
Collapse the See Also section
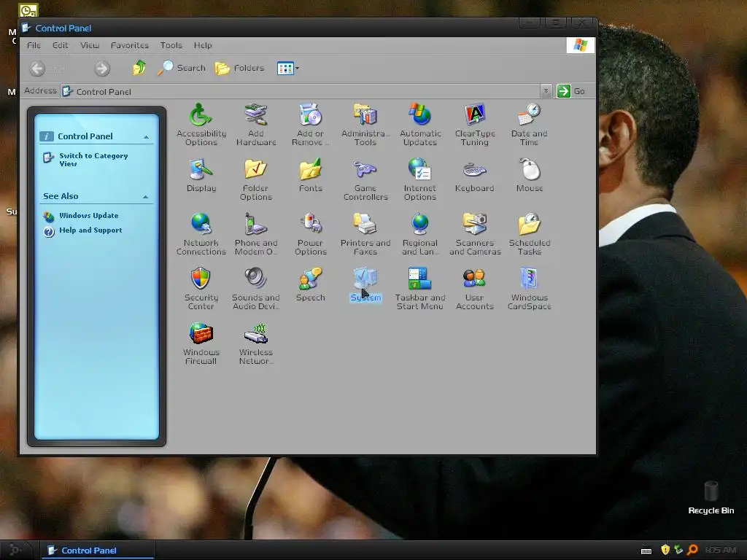pos(146,197)
